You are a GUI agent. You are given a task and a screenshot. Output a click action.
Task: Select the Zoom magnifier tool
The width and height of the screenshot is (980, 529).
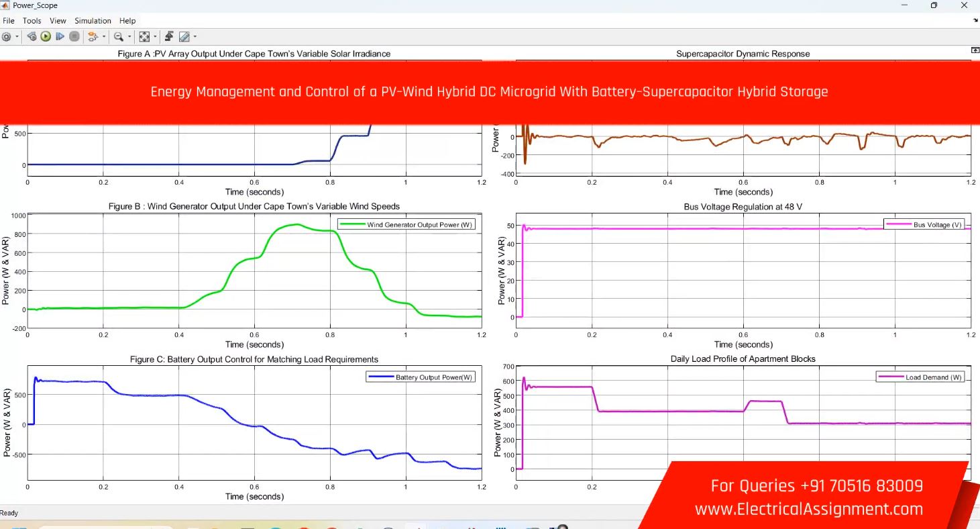tap(118, 37)
